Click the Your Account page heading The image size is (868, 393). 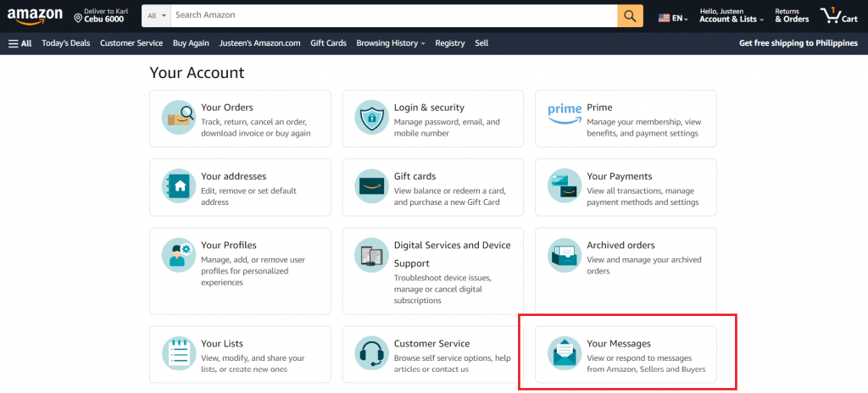tap(197, 73)
